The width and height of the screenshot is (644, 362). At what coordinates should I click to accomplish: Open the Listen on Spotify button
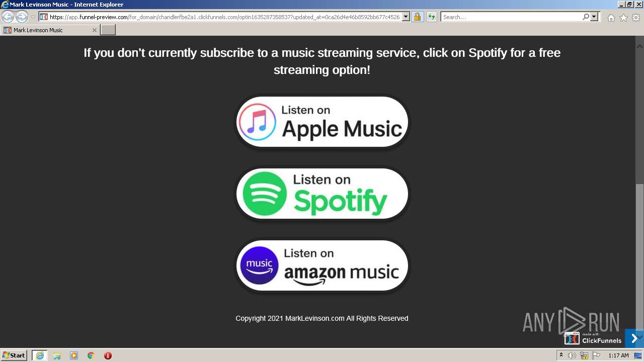(323, 194)
